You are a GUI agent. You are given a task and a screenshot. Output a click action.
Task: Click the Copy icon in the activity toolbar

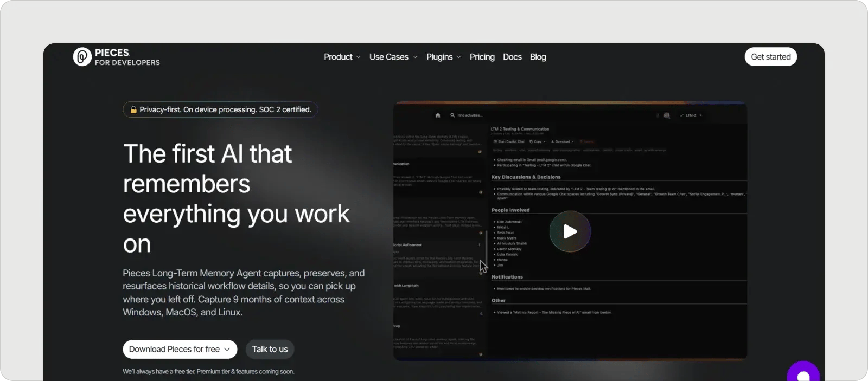pyautogui.click(x=531, y=141)
